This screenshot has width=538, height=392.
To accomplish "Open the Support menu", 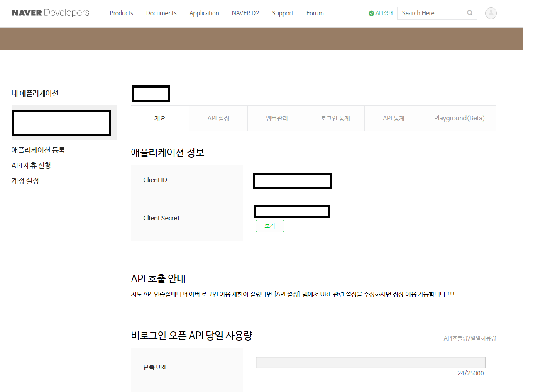I will (283, 13).
